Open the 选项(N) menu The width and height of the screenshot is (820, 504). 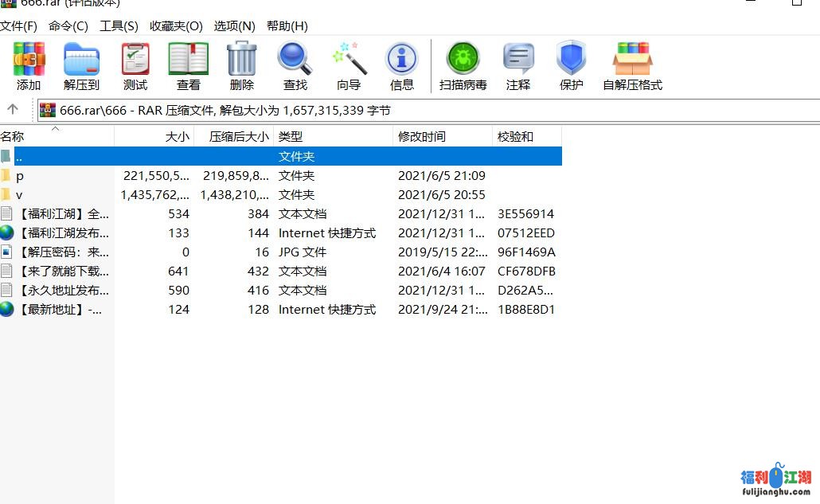point(234,25)
